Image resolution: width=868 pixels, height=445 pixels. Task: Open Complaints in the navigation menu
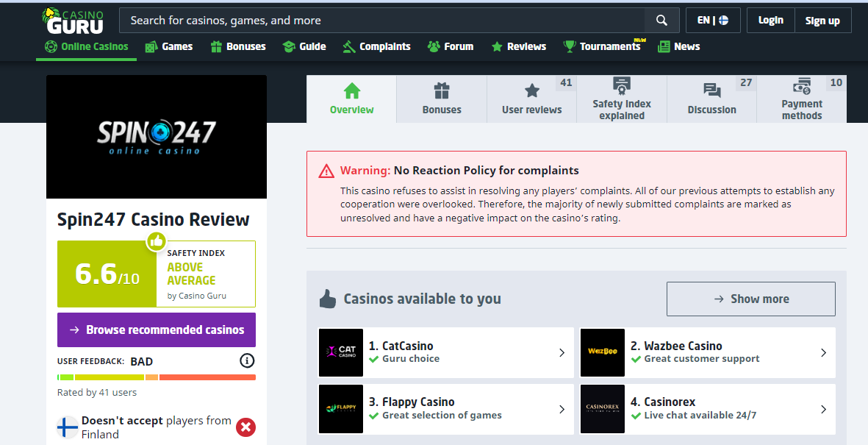(x=376, y=46)
